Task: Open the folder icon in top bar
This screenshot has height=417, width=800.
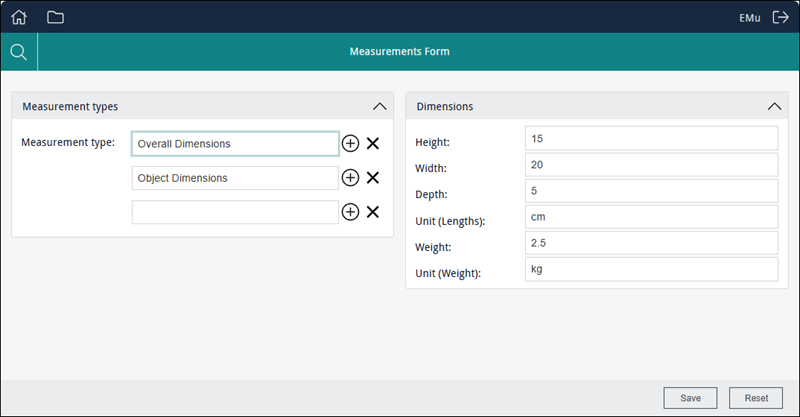Action: (55, 17)
